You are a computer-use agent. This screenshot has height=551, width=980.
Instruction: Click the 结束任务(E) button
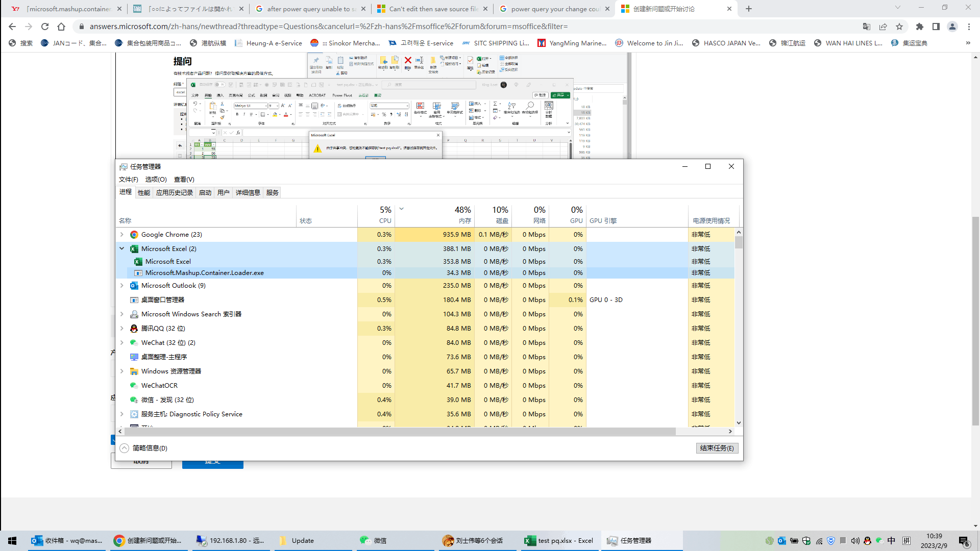pyautogui.click(x=717, y=448)
